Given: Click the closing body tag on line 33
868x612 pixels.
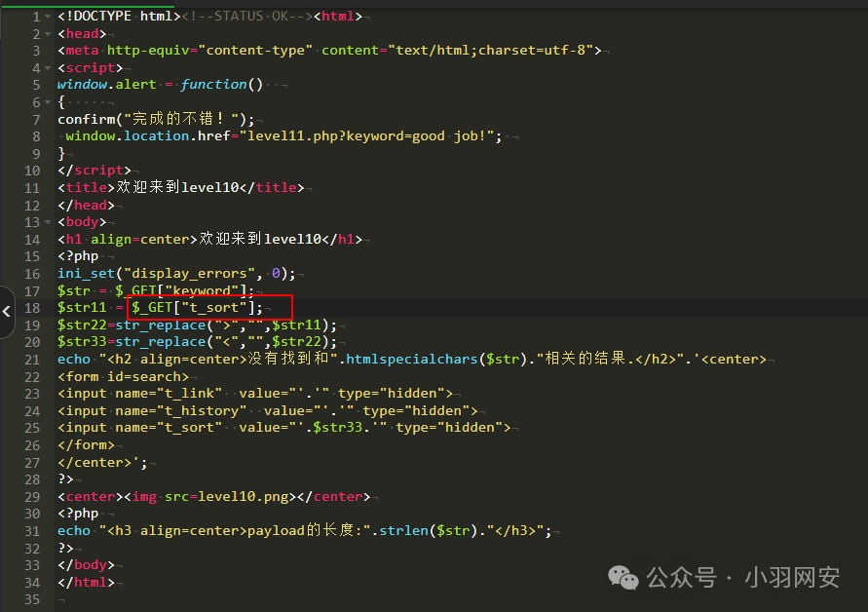Looking at the screenshot, I should coord(86,565).
